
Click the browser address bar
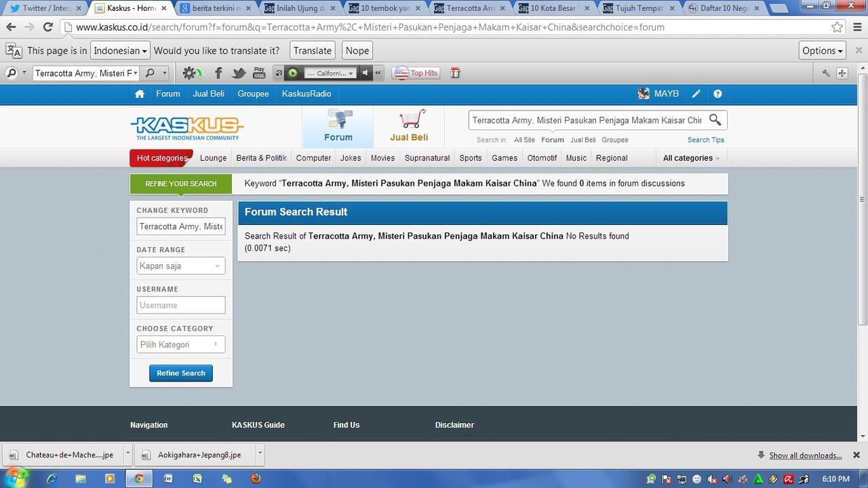click(448, 27)
